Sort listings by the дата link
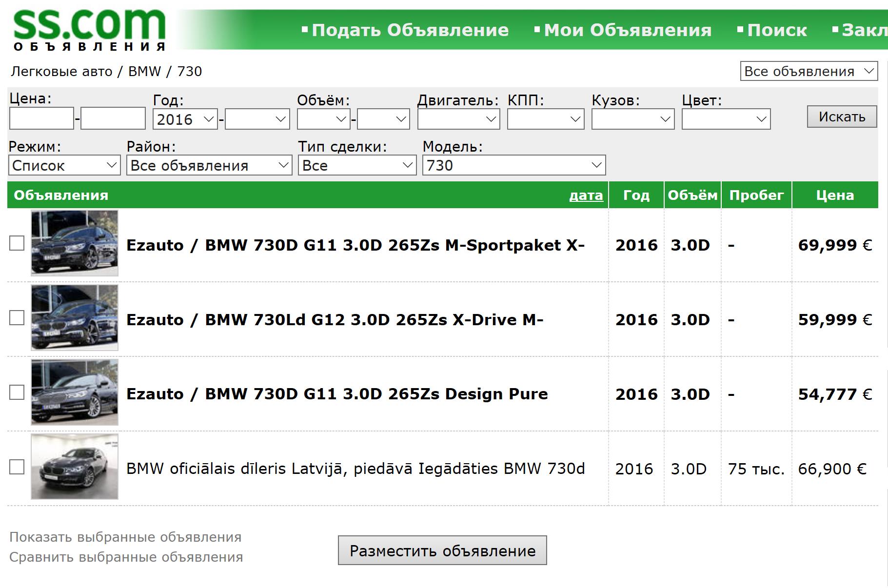This screenshot has height=588, width=888. click(x=586, y=196)
